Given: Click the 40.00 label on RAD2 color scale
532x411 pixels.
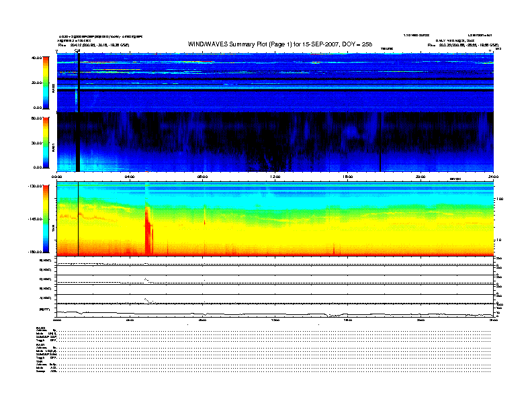Looking at the screenshot, I should 36,58.
